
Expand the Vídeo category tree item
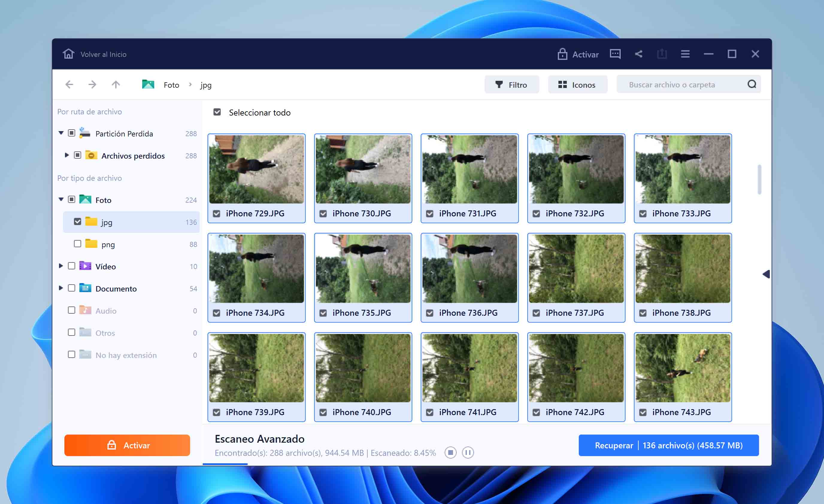pyautogui.click(x=62, y=266)
